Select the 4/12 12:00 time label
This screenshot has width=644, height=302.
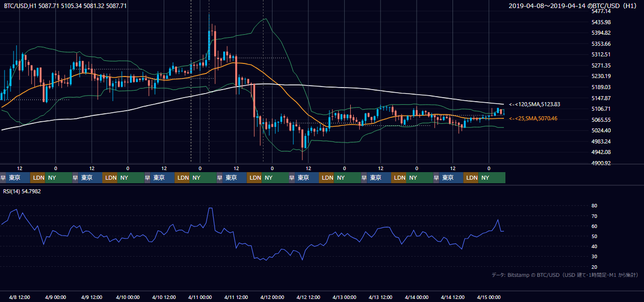[x=309, y=297]
